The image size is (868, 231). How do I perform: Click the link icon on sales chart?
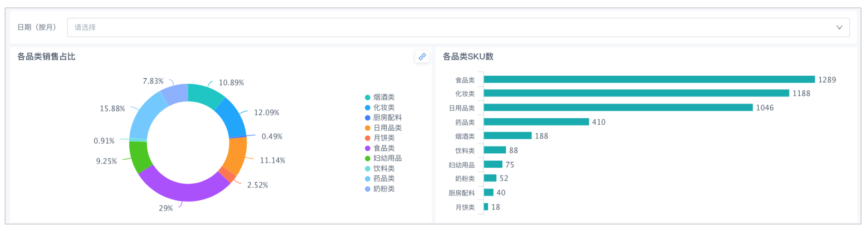pos(422,57)
